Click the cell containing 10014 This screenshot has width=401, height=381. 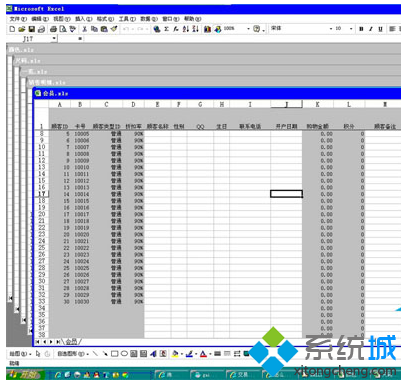point(81,194)
